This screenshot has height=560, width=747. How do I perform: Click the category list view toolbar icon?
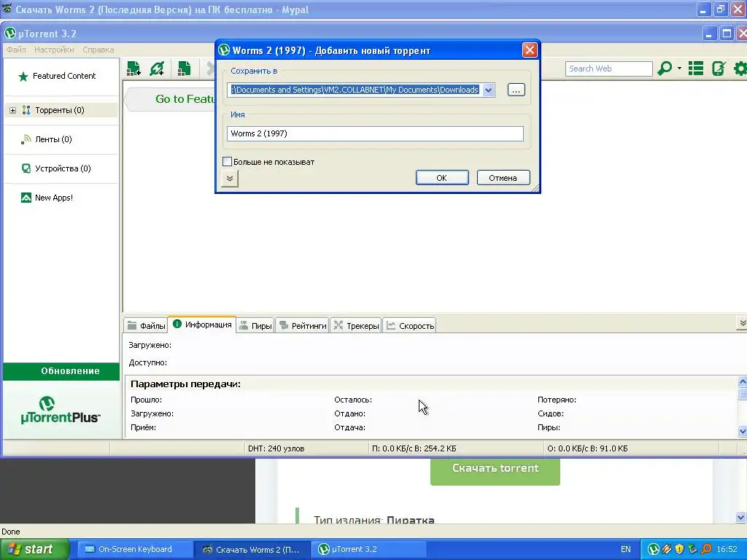(695, 69)
